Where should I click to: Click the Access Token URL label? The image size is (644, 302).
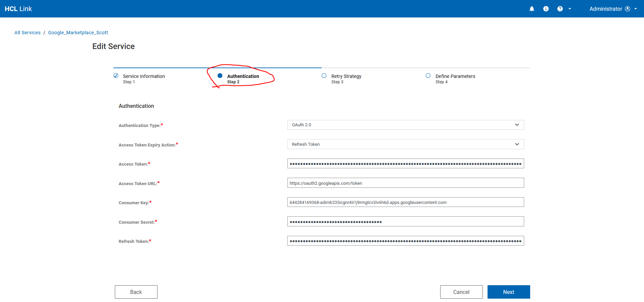(x=139, y=183)
